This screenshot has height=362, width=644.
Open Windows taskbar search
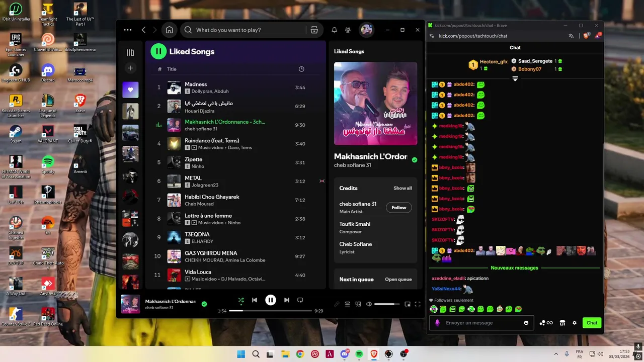pyautogui.click(x=256, y=354)
